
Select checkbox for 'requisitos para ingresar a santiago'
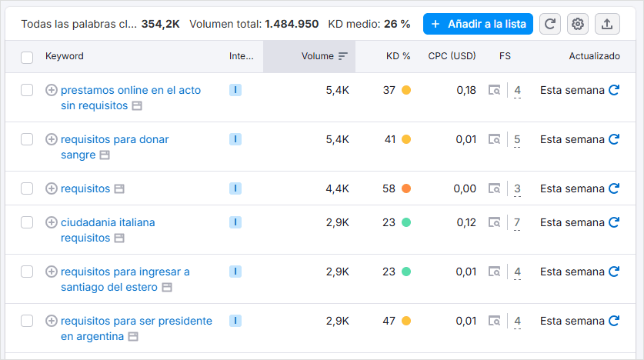27,272
